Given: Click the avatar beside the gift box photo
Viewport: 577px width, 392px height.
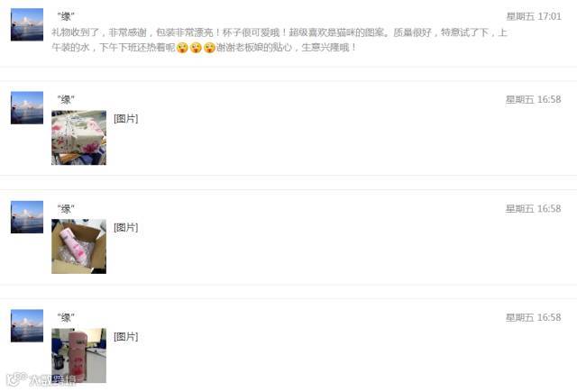Looking at the screenshot, I should coord(27,108).
